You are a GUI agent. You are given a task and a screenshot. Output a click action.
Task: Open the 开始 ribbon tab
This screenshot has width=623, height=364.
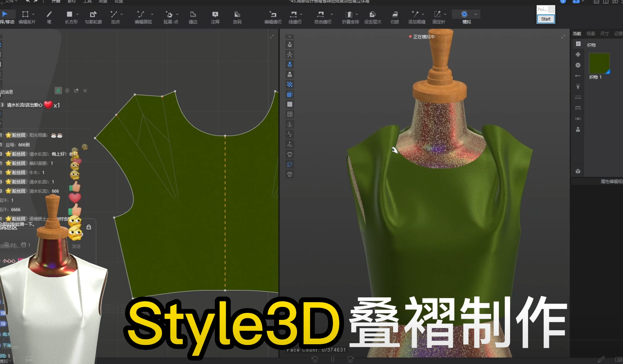[56, 1]
